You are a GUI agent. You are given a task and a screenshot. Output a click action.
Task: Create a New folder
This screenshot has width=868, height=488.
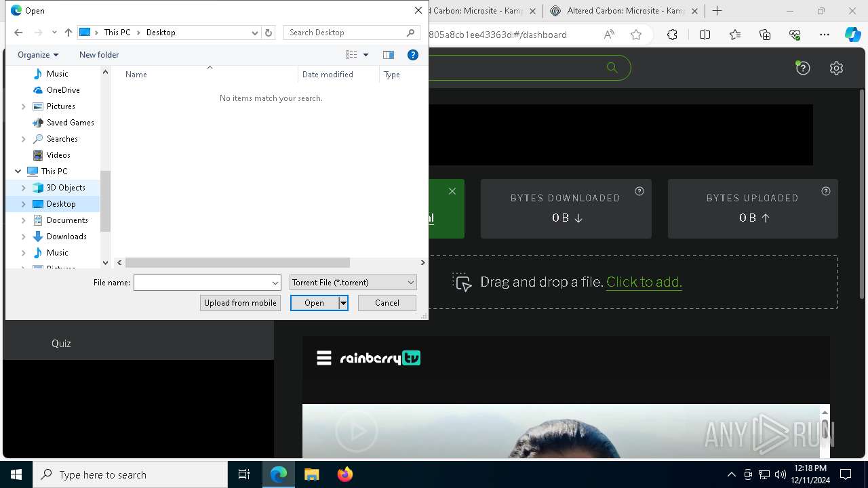(99, 55)
